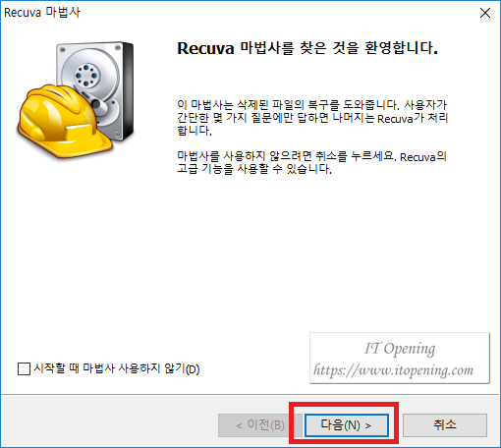Click the blue-dotted spindle hub on drive
This screenshot has width=501, height=448.
click(x=86, y=76)
